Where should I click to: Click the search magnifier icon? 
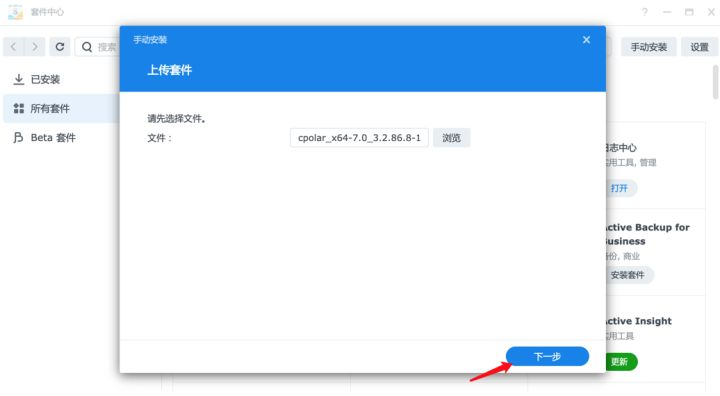[x=87, y=47]
